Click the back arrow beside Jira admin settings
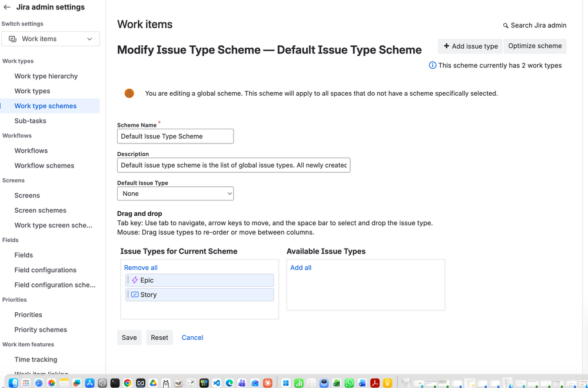The height and width of the screenshot is (388, 588). pos(6,7)
